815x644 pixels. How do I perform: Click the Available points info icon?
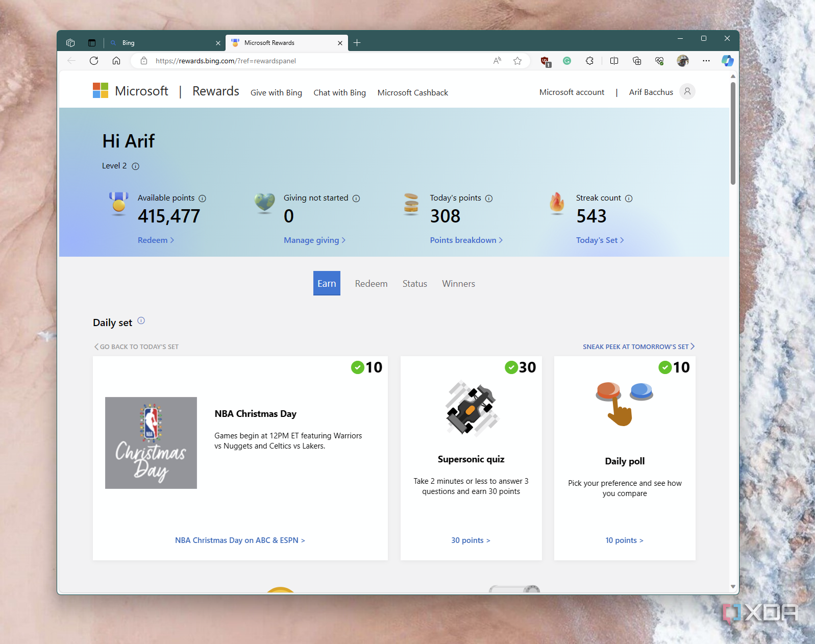pyautogui.click(x=202, y=199)
